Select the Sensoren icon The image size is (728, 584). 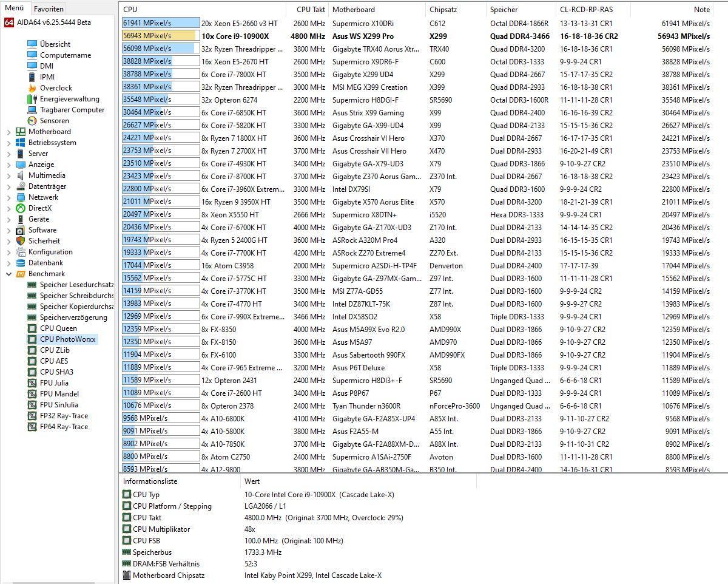click(32, 121)
